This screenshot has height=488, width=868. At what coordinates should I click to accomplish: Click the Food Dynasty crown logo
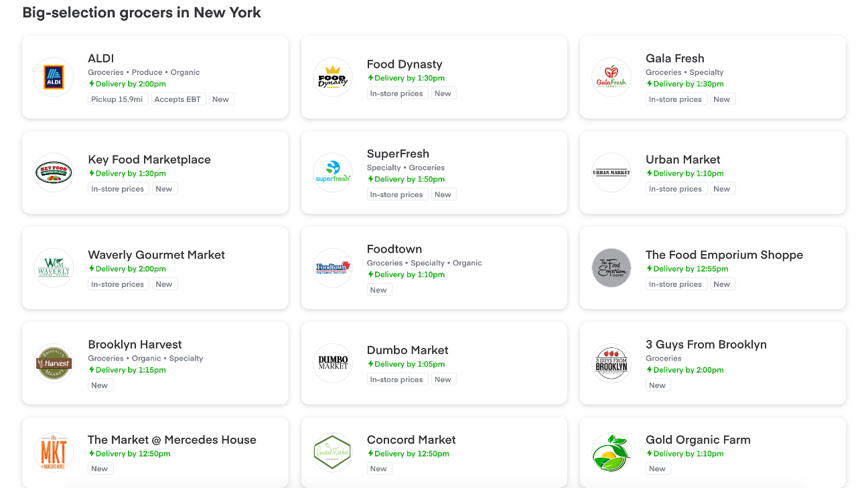click(333, 77)
